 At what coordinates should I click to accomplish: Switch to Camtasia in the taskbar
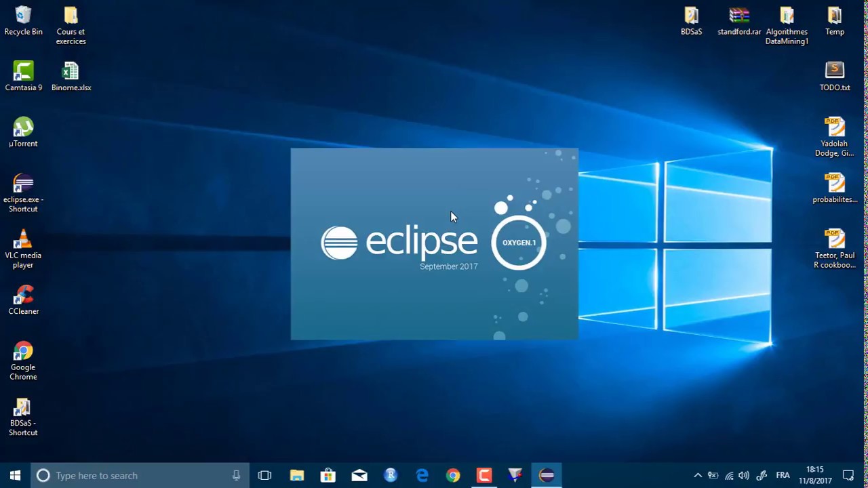[484, 475]
